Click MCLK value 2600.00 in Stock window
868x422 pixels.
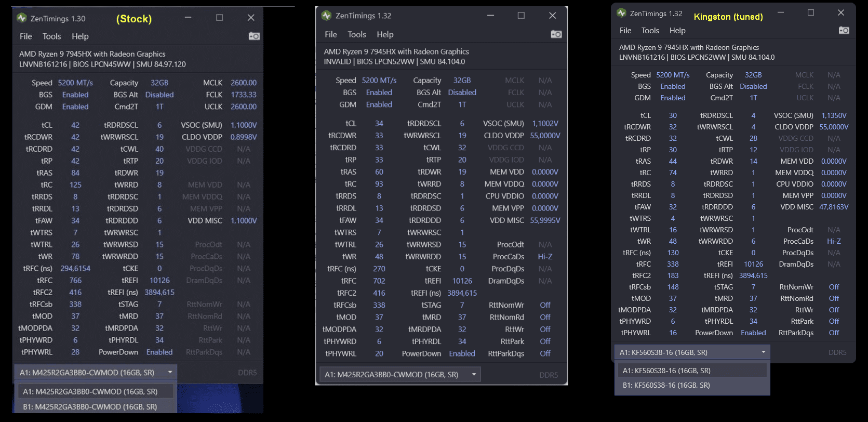(x=244, y=83)
